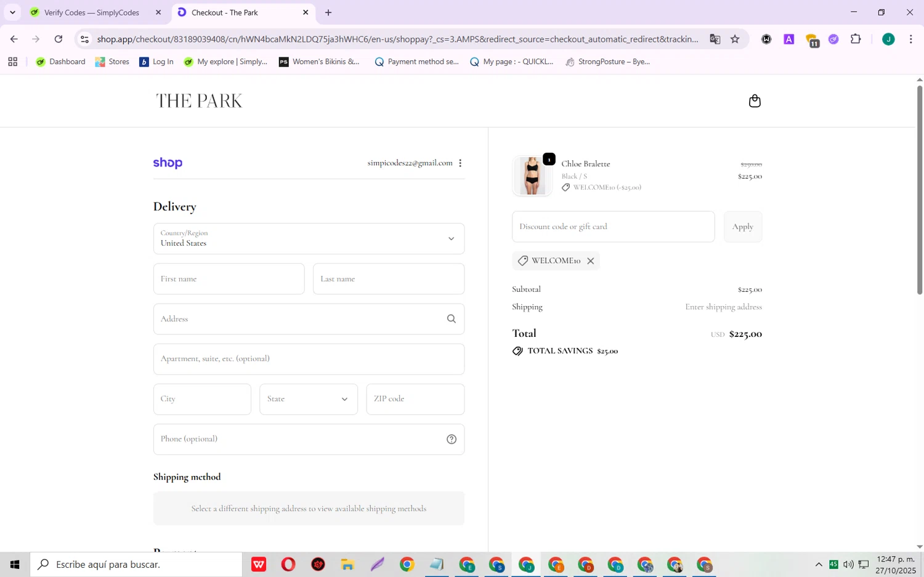The height and width of the screenshot is (577, 924).
Task: Open Payment method se... bookmark
Action: click(416, 62)
